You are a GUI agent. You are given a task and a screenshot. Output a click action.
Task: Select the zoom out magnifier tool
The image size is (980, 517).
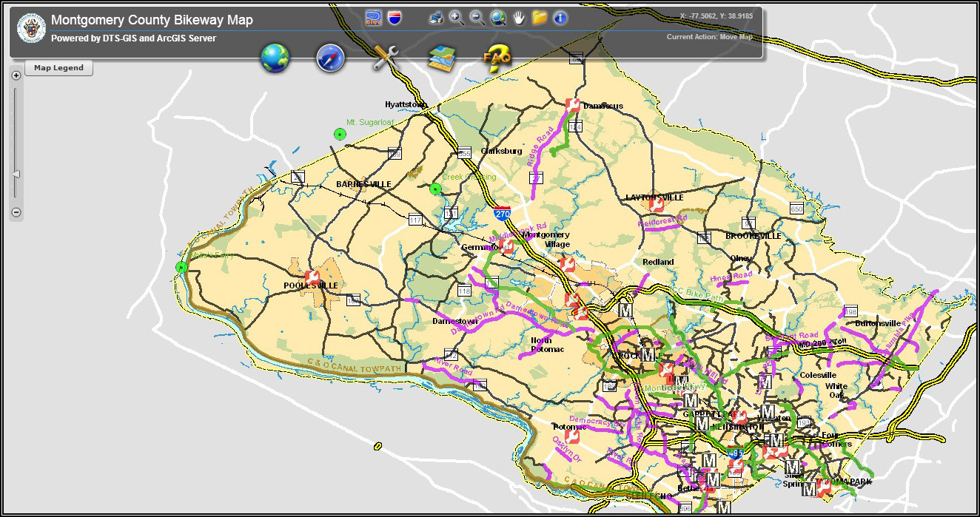[x=477, y=18]
